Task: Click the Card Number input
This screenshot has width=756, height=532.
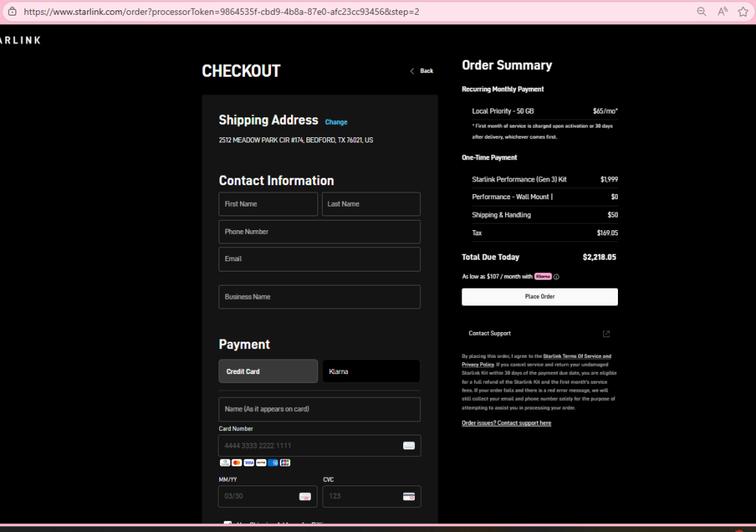Action: [x=320, y=446]
